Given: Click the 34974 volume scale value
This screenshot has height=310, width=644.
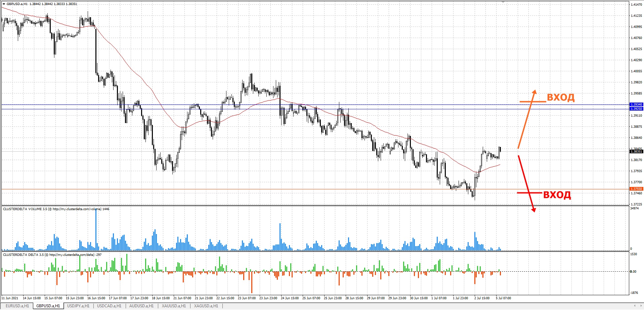Looking at the screenshot, I should pyautogui.click(x=635, y=208).
